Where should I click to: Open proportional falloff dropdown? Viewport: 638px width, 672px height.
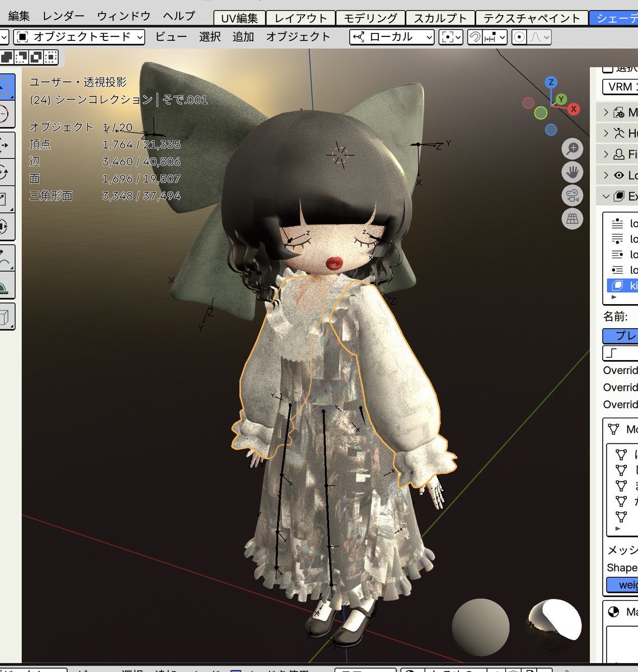coord(540,37)
